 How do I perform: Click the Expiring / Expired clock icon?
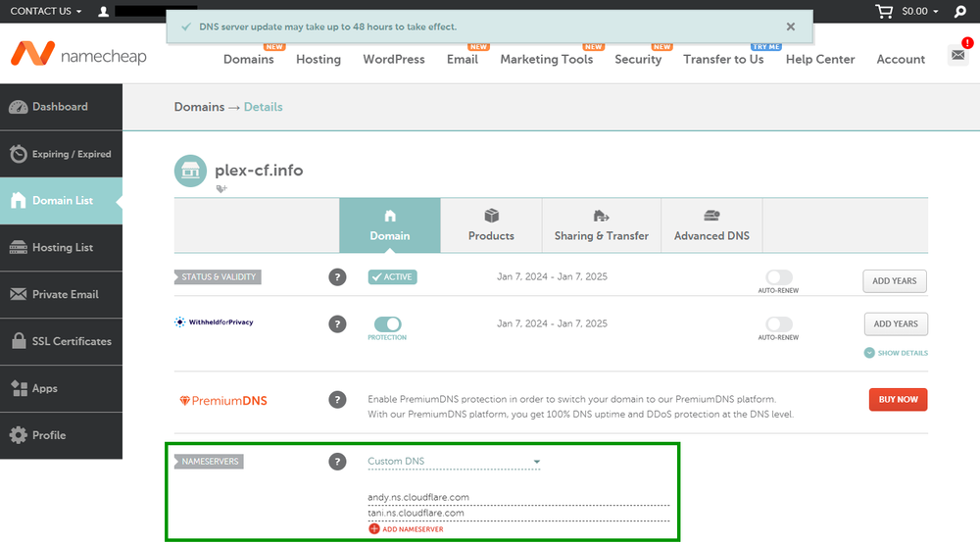click(x=18, y=154)
